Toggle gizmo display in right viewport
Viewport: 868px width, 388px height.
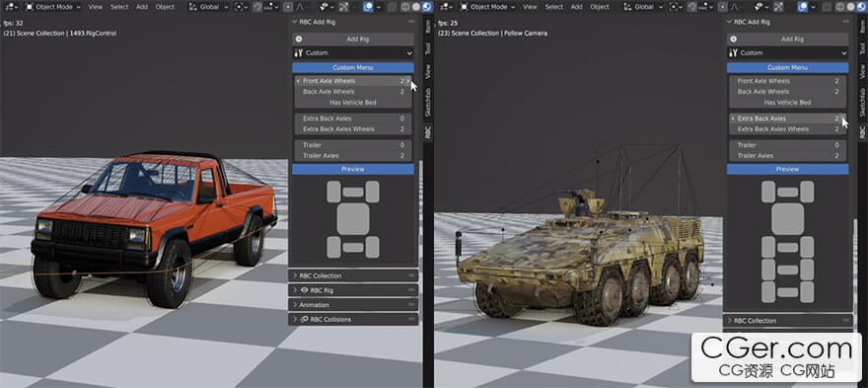click(x=779, y=7)
